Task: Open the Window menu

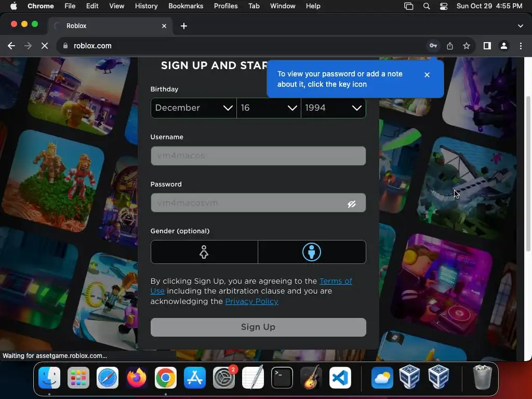Action: (x=283, y=6)
